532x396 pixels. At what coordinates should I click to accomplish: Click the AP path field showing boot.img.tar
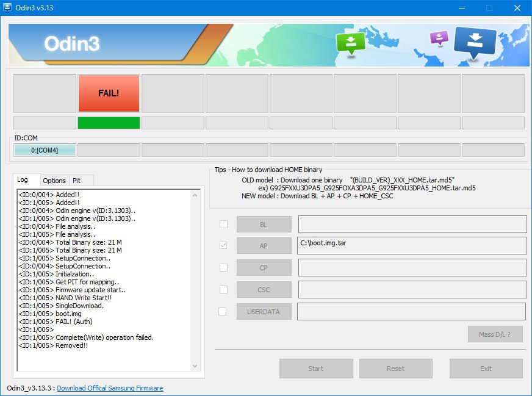[x=412, y=245]
